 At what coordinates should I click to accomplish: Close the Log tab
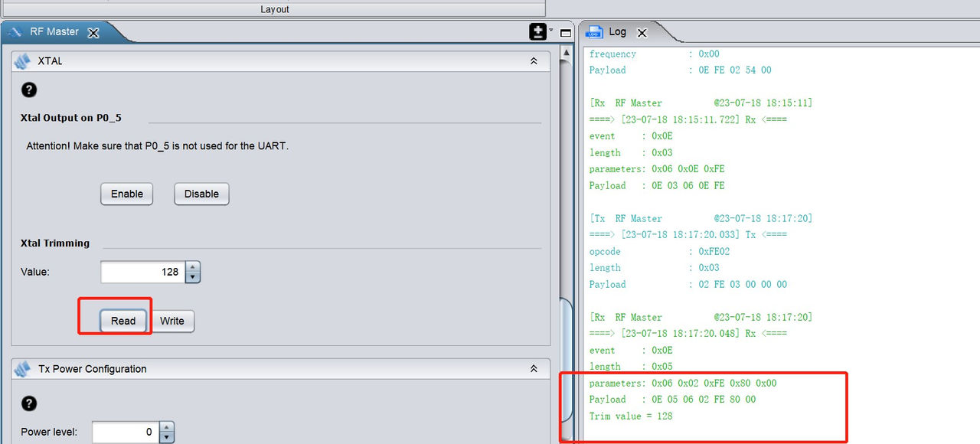tap(642, 32)
